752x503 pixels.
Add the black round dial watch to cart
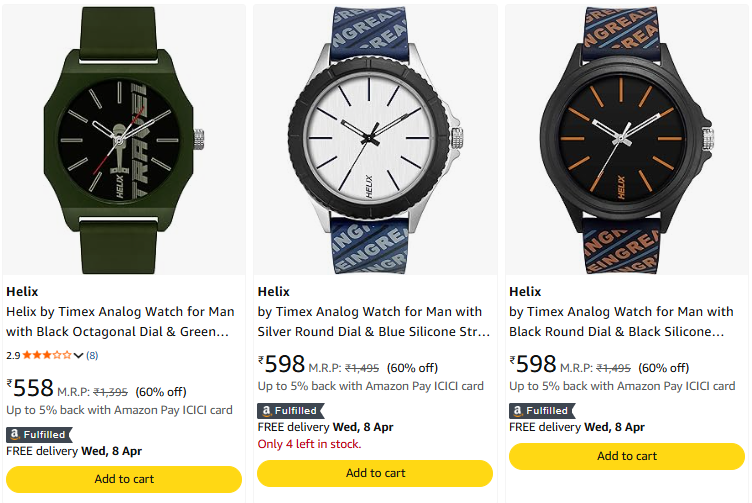tap(627, 456)
